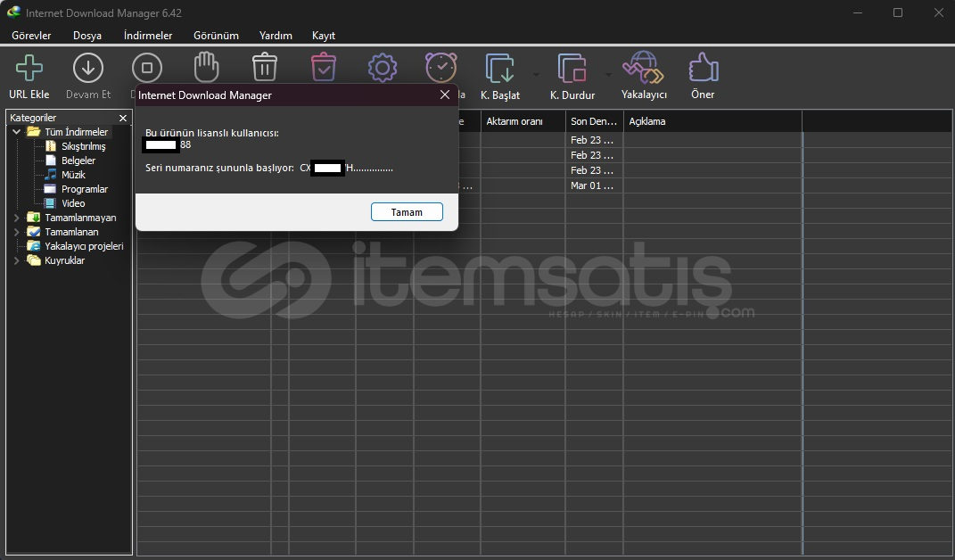Image resolution: width=955 pixels, height=560 pixels.
Task: Click the Öner thumbs-up icon
Action: [703, 67]
